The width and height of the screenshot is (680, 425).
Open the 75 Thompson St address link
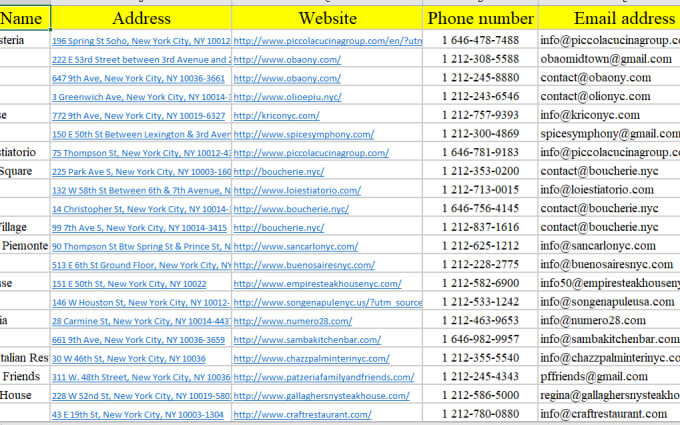pos(141,153)
